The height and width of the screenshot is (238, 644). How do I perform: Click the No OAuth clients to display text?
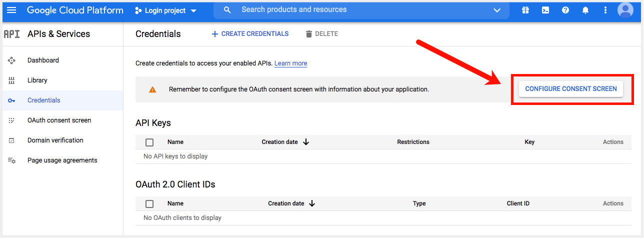[x=182, y=218]
